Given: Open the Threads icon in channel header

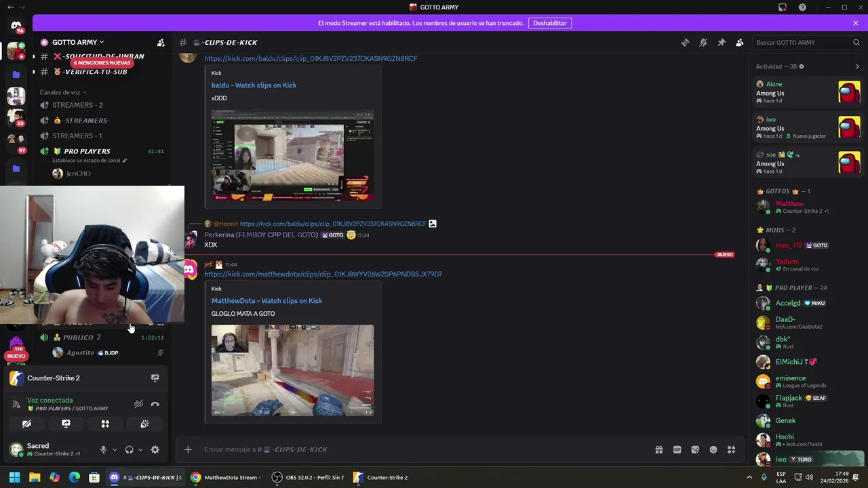Looking at the screenshot, I should [685, 42].
